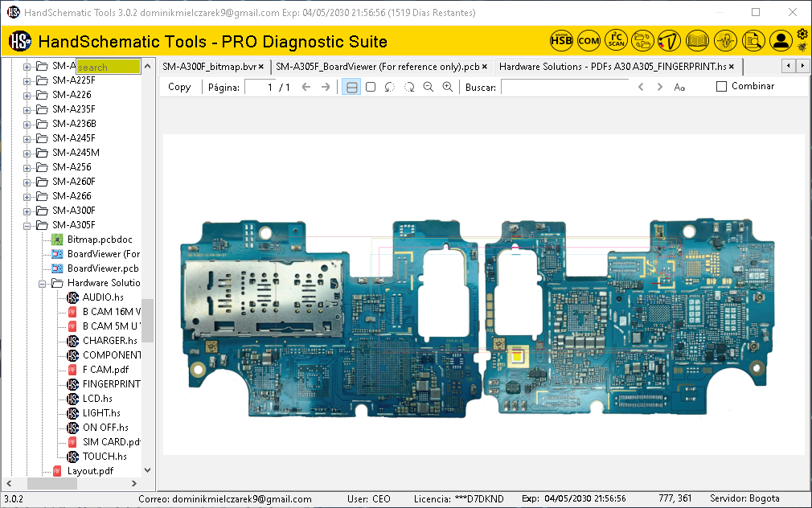The width and height of the screenshot is (812, 508).
Task: Zoom out the document view
Action: tap(429, 87)
